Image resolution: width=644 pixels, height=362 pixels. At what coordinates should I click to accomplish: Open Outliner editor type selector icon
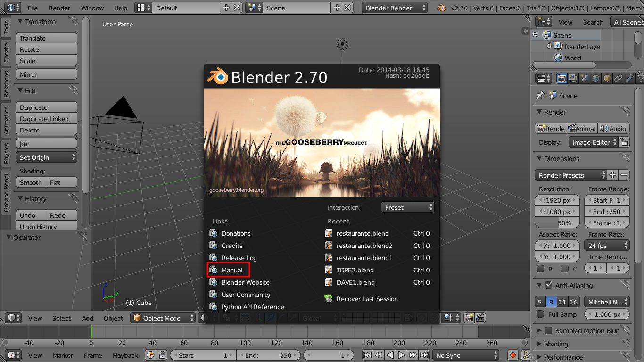544,22
